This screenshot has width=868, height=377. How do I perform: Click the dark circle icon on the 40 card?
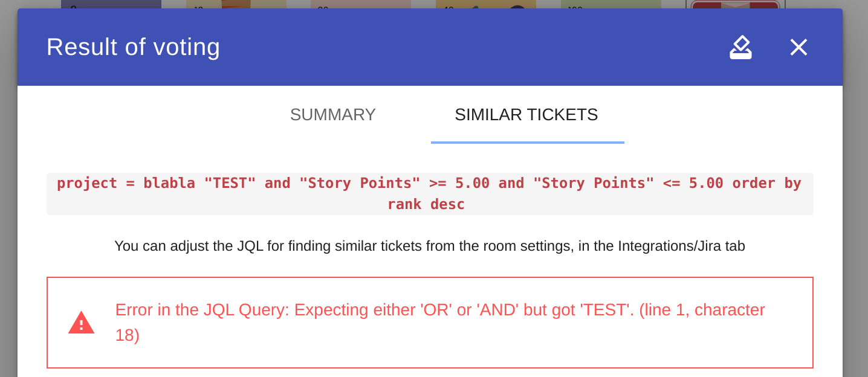(519, 7)
